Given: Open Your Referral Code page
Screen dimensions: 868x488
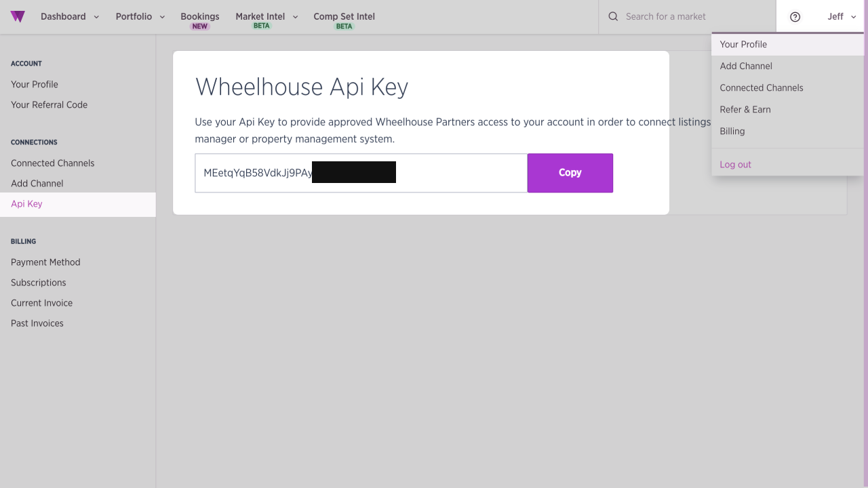Looking at the screenshot, I should [49, 105].
